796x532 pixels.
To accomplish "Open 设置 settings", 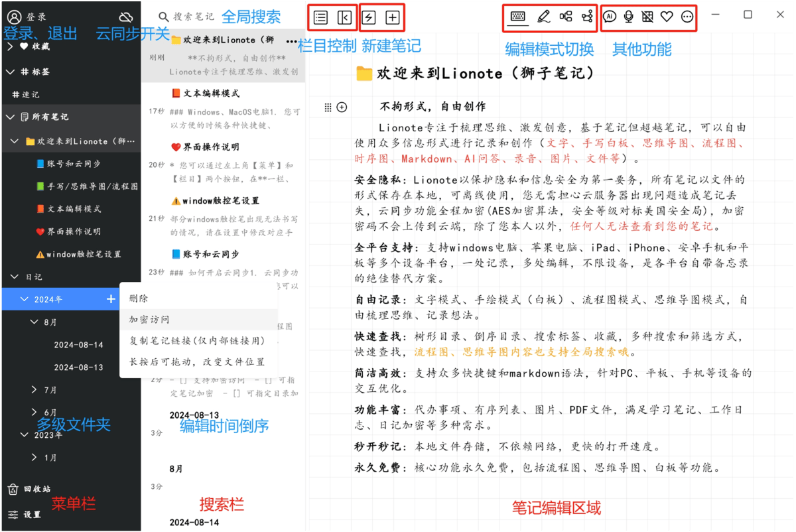I will pyautogui.click(x=25, y=514).
